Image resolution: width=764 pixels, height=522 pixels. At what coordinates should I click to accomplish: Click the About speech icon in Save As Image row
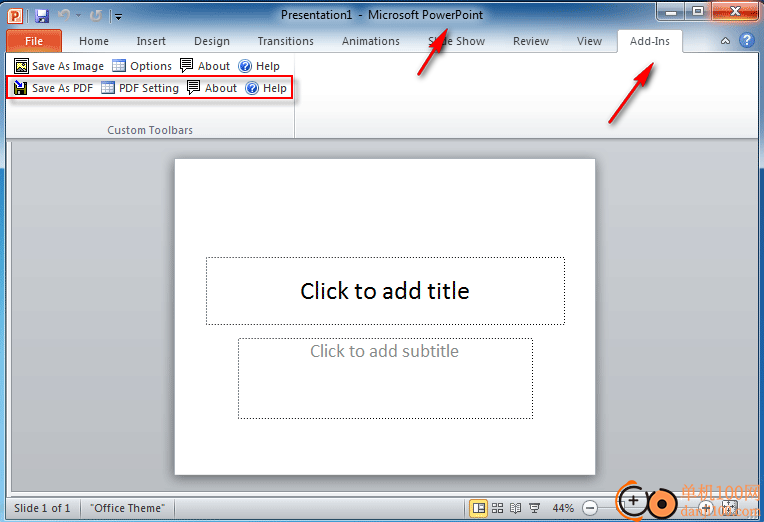click(187, 65)
